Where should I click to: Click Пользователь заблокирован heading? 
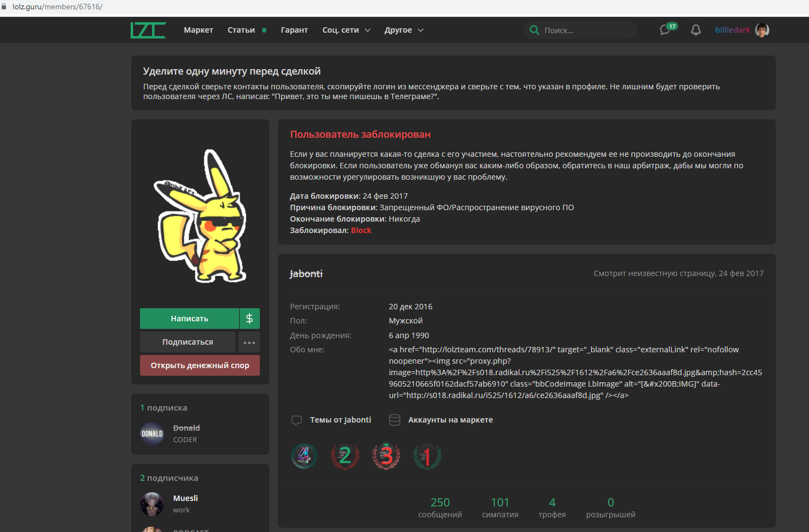(360, 134)
